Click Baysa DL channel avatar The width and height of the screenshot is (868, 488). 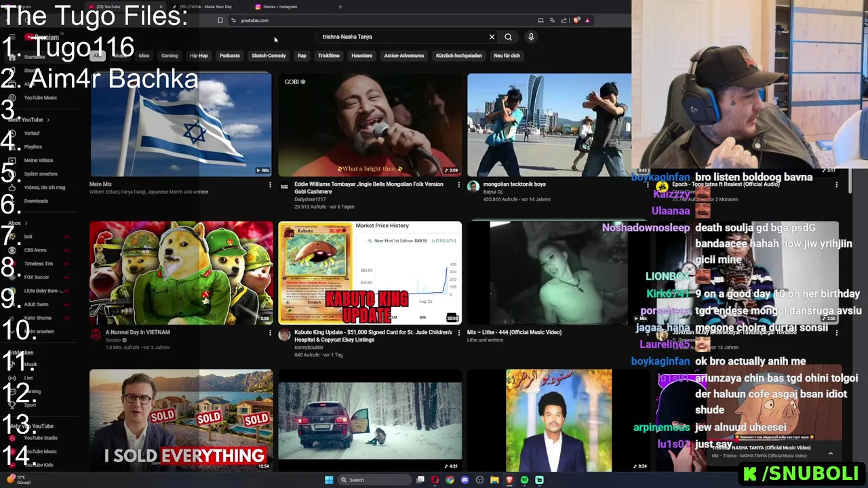(x=473, y=186)
